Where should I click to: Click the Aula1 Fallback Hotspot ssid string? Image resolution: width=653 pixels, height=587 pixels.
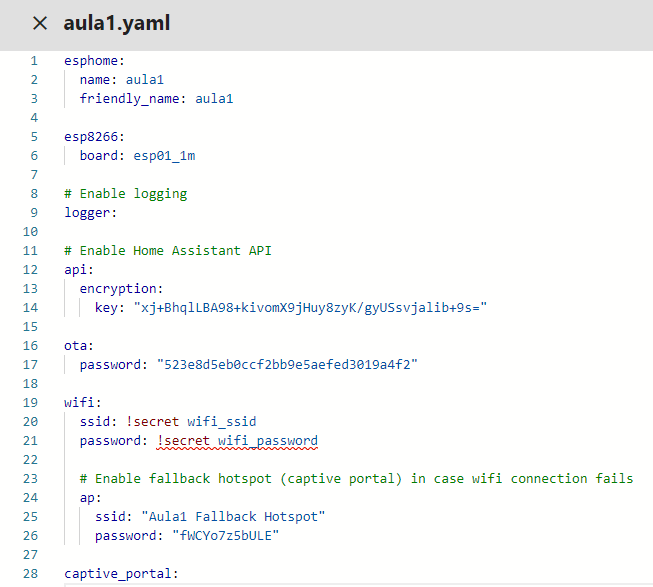pyautogui.click(x=233, y=517)
